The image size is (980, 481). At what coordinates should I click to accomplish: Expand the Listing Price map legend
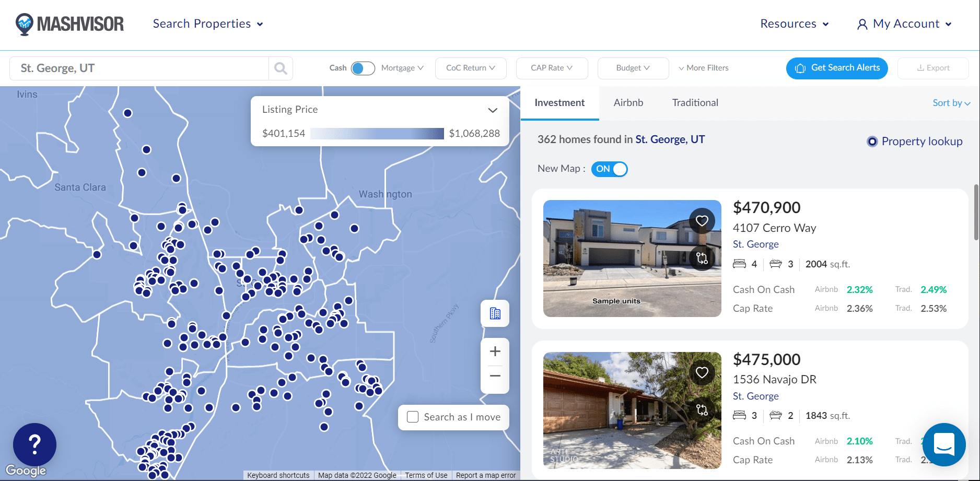click(492, 110)
